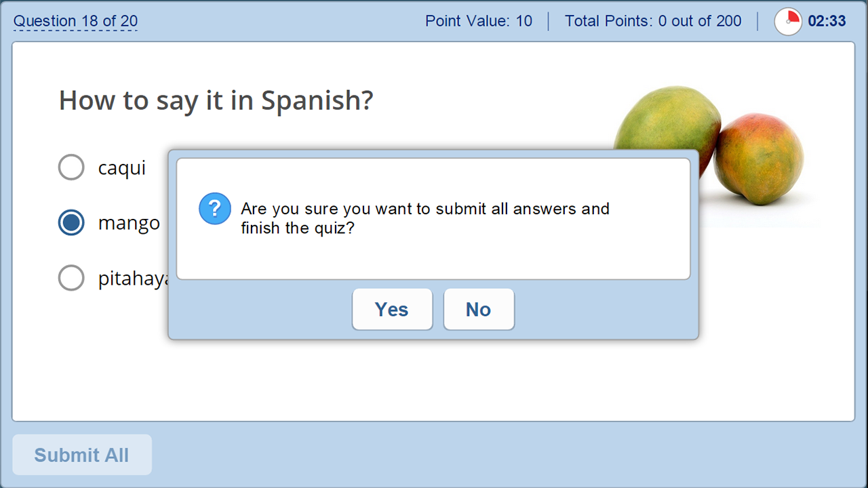Image resolution: width=868 pixels, height=488 pixels.
Task: Click the "Point Value: 10" label
Action: [479, 21]
